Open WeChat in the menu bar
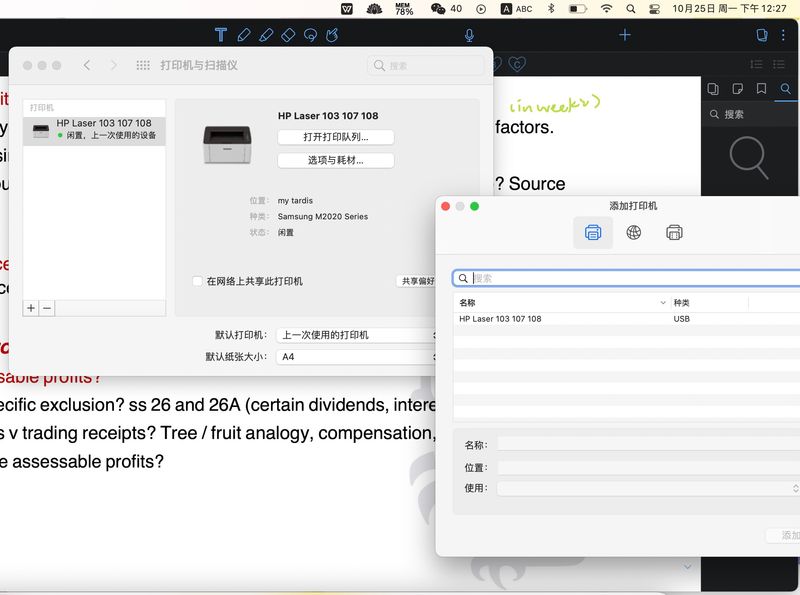This screenshot has height=595, width=800. [x=446, y=9]
